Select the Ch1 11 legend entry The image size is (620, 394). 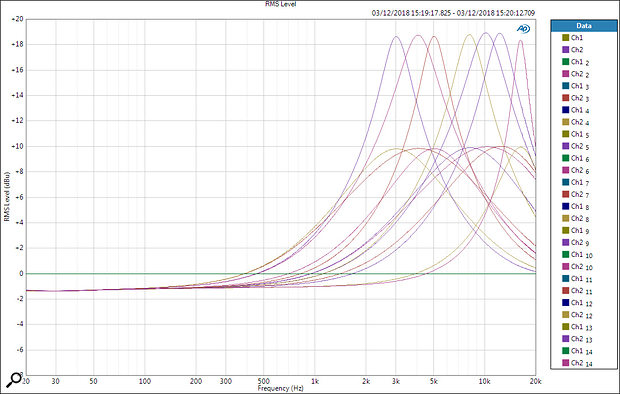click(578, 279)
